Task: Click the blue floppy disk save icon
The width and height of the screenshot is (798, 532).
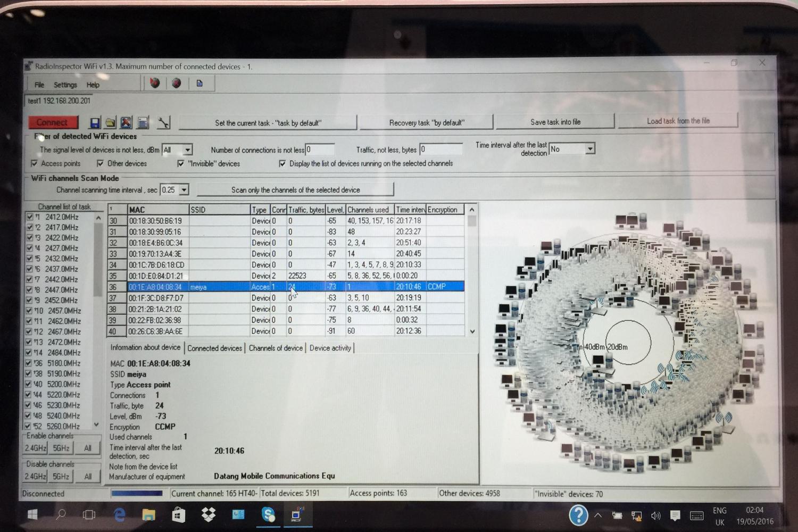Action: coord(95,123)
